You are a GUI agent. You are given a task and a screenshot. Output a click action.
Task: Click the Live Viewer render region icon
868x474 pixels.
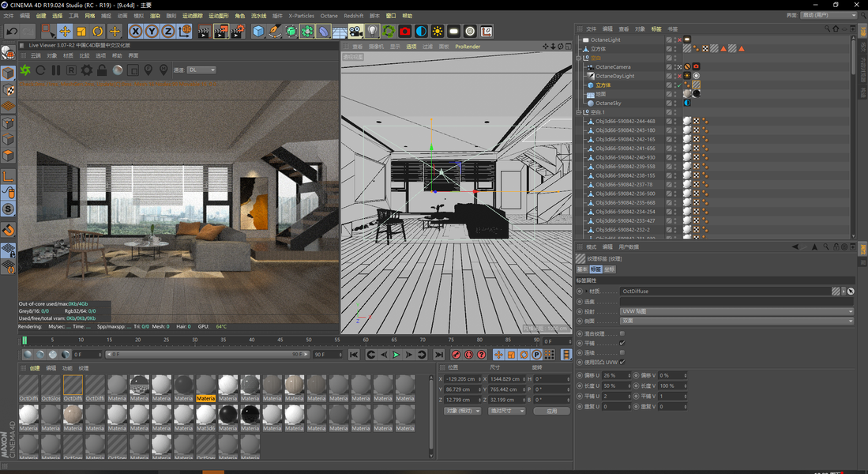[133, 70]
